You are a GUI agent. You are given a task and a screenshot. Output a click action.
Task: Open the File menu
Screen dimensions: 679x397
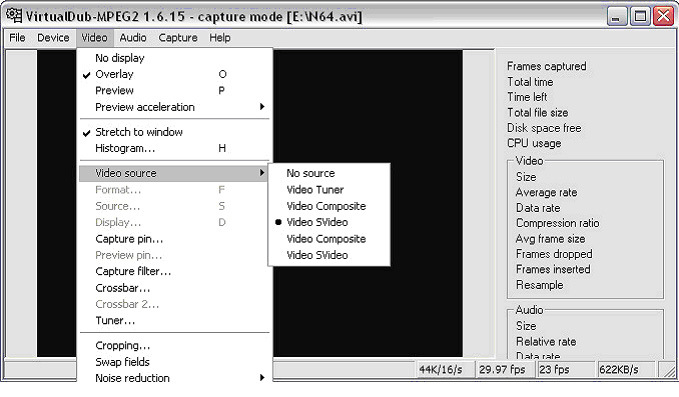(17, 38)
